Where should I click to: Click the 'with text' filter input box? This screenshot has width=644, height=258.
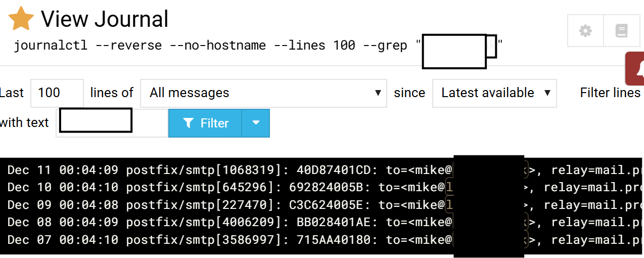111,123
